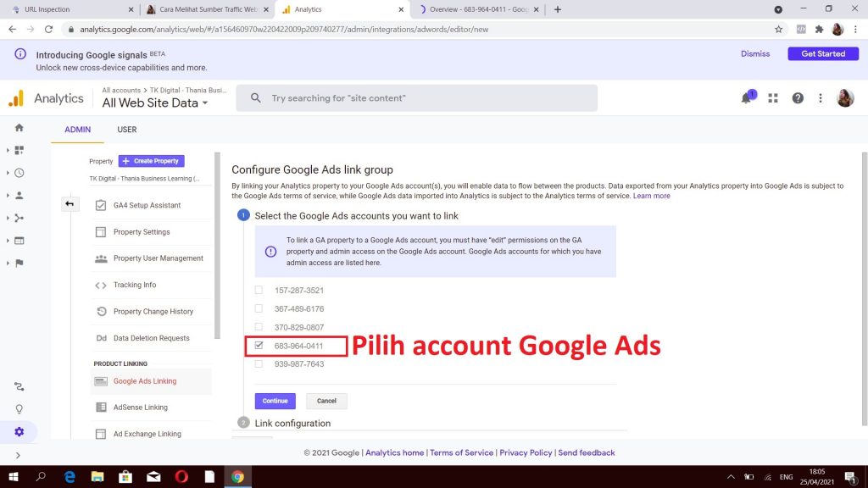Click the Continue button
The height and width of the screenshot is (488, 868).
coord(275,401)
